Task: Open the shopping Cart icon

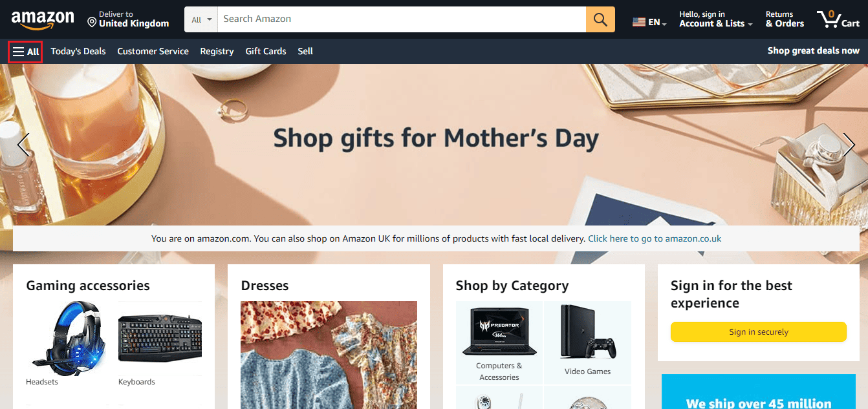Action: [x=838, y=19]
